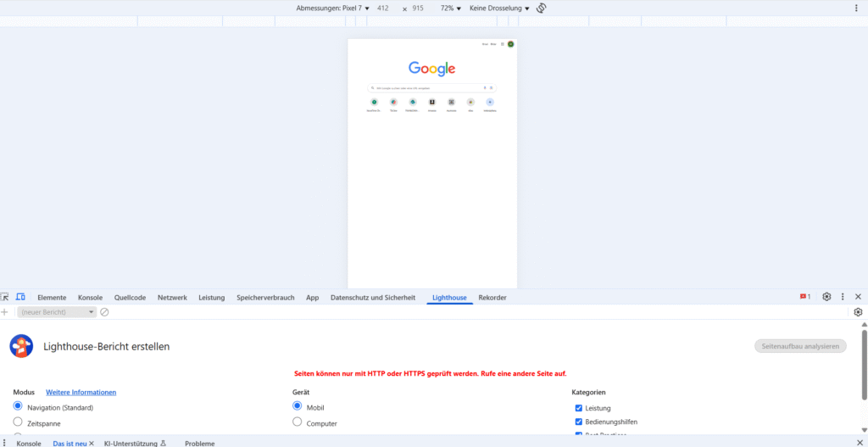Switch to the Netzwerk tab
Image resolution: width=868 pixels, height=447 pixels.
click(172, 298)
